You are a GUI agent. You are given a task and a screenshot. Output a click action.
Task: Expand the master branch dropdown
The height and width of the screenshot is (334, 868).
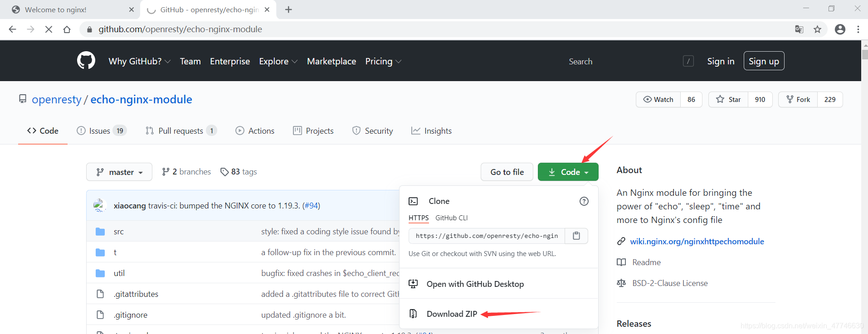tap(119, 172)
